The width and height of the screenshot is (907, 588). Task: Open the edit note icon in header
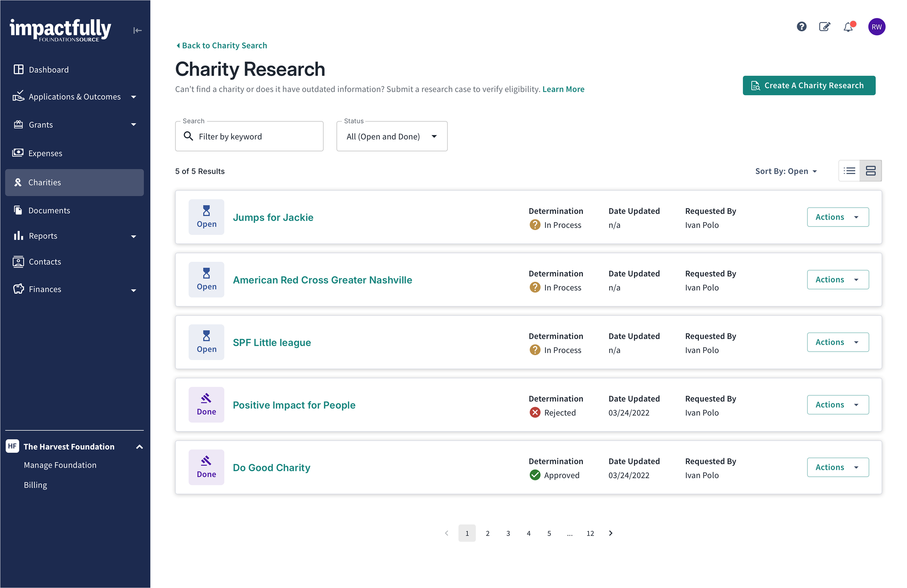[x=825, y=27]
